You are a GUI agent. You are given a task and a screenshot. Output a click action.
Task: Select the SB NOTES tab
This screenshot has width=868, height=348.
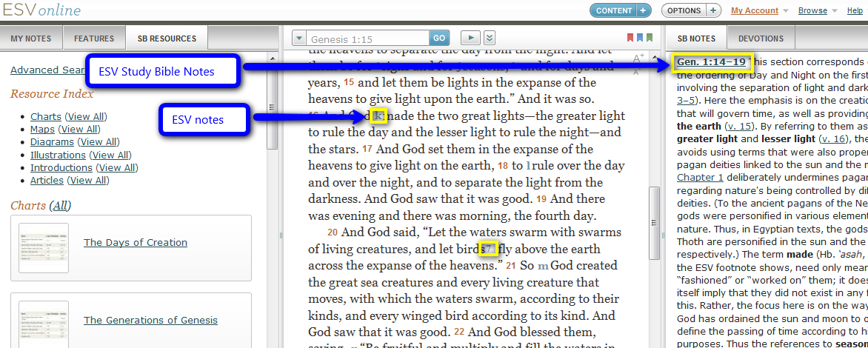click(x=696, y=39)
